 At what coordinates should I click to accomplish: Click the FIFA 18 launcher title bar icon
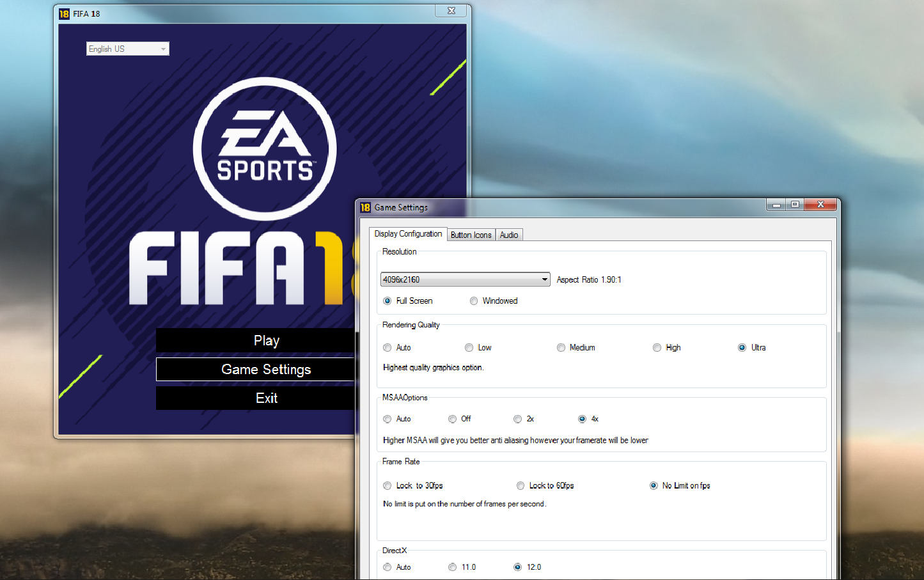click(64, 13)
